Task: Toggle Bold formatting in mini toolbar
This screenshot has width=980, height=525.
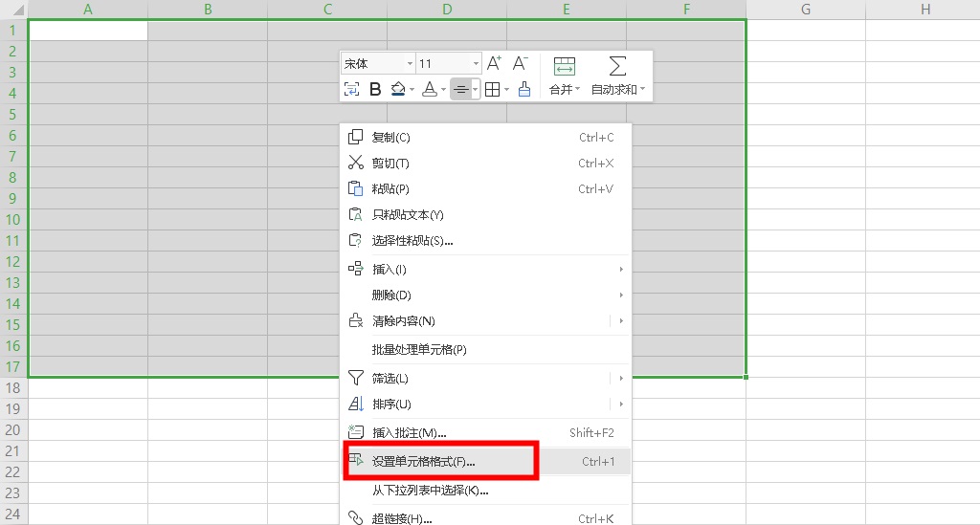Action: pyautogui.click(x=375, y=89)
